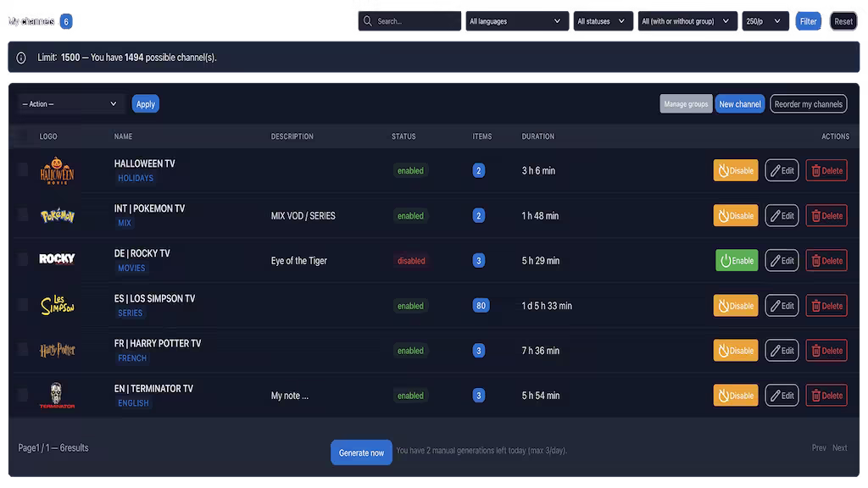Open the All languages dropdown
The image size is (868, 488).
515,21
